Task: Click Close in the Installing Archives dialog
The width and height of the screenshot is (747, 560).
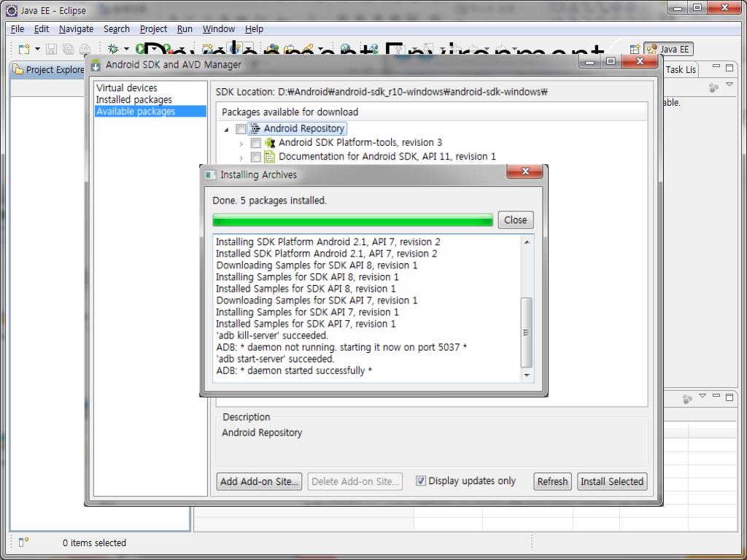Action: click(516, 220)
